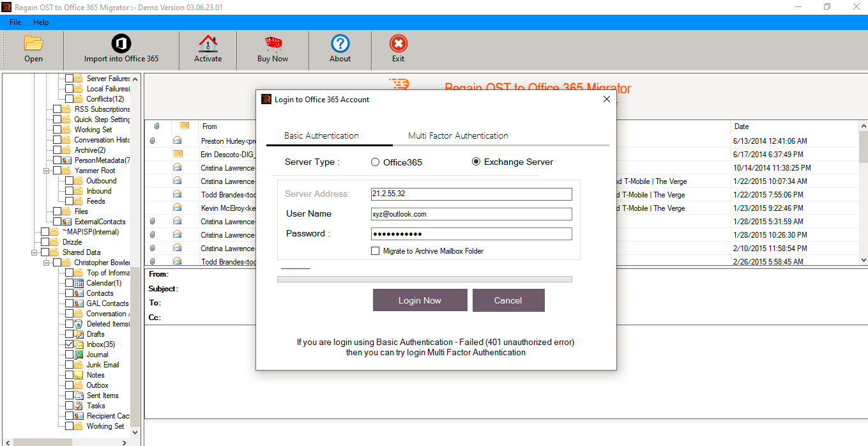This screenshot has width=868, height=446.
Task: Click the Recipient Cache contact icon
Action: [x=79, y=416]
